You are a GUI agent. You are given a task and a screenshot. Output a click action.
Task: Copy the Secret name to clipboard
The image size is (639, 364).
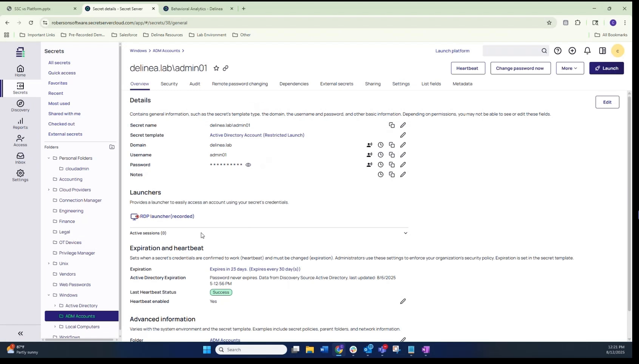392,125
